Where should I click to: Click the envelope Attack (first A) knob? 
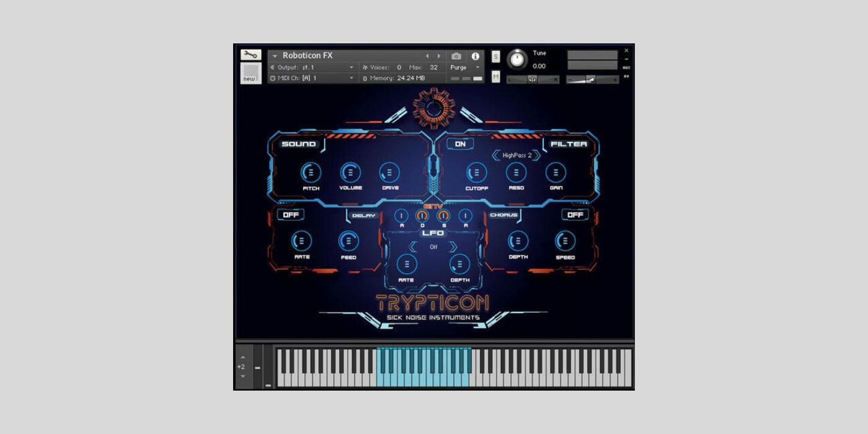tap(401, 216)
